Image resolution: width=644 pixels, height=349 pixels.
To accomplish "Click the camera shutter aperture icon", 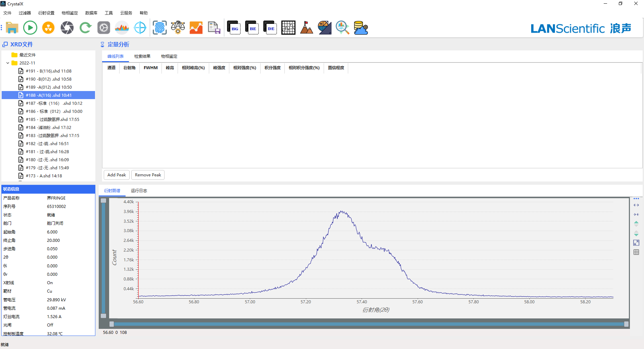I will (67, 28).
